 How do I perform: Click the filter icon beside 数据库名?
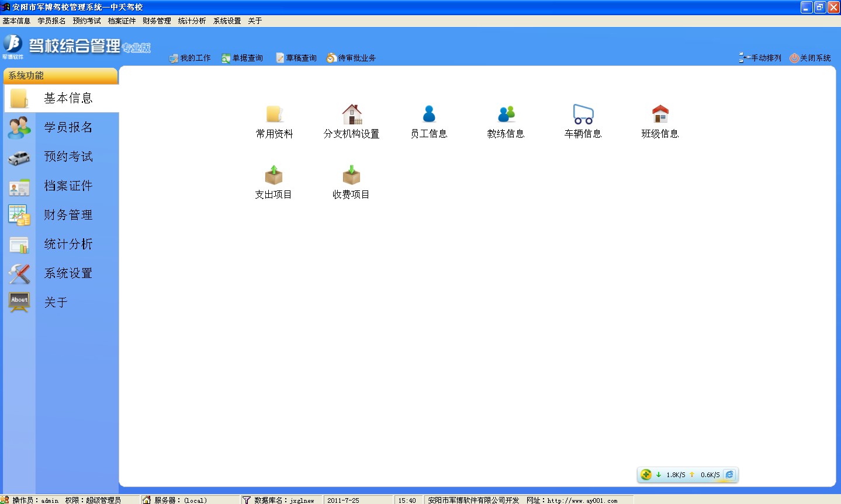point(247,500)
